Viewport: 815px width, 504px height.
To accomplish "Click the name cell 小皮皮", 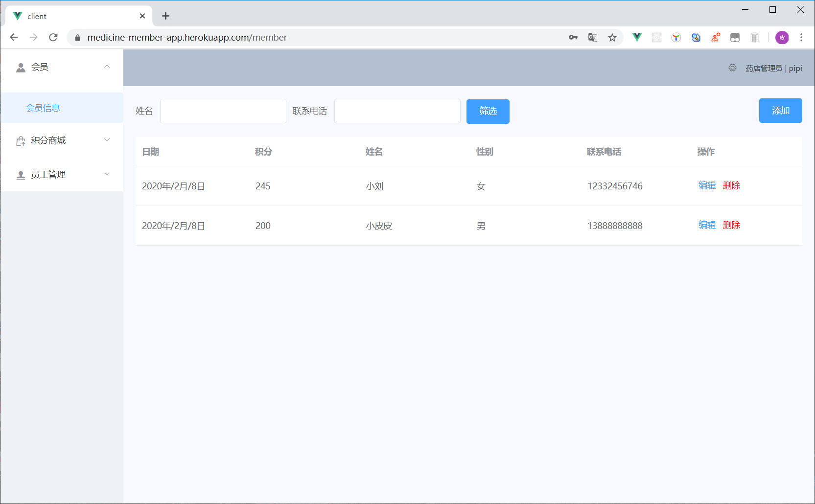I will (x=379, y=226).
